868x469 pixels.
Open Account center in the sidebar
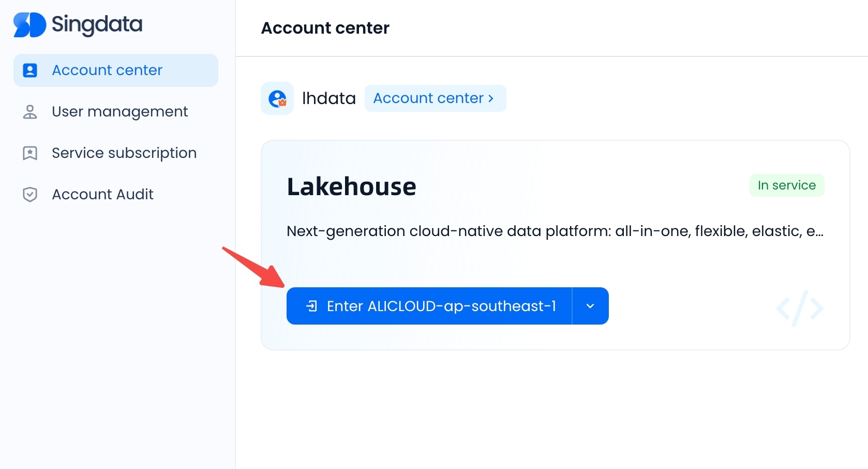coord(107,70)
